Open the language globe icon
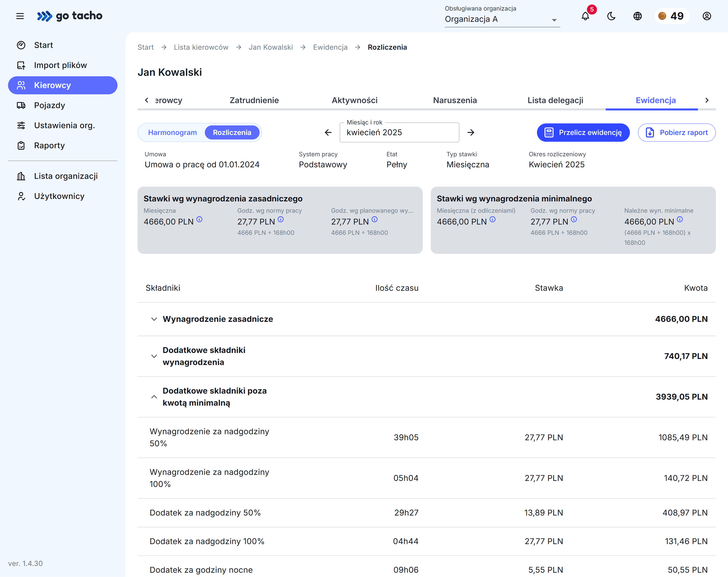 pyautogui.click(x=637, y=16)
